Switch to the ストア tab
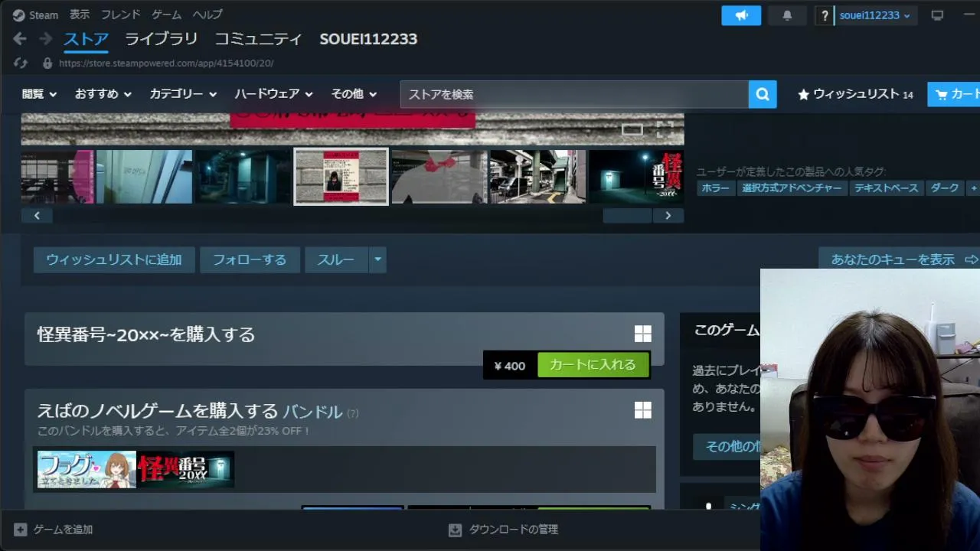980x551 pixels. pyautogui.click(x=86, y=39)
